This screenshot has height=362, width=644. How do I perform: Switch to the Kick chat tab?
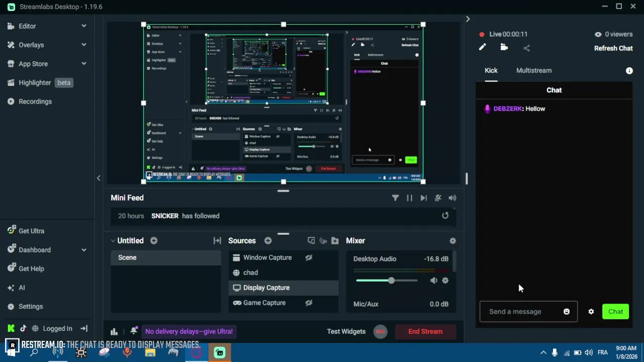[491, 70]
